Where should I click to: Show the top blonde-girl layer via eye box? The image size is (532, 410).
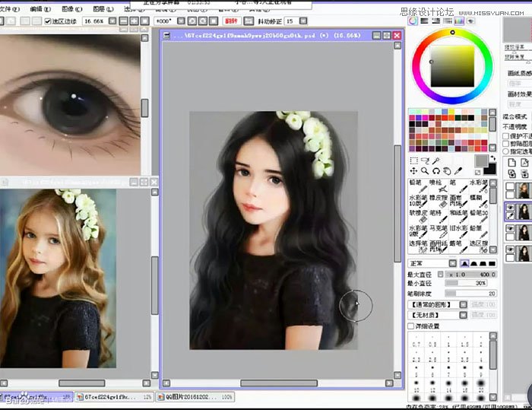(x=510, y=186)
